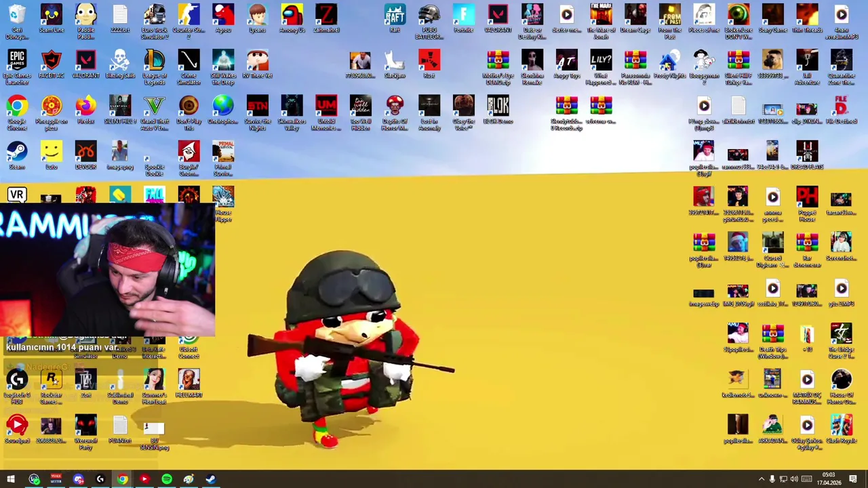Viewport: 868px width, 488px height.
Task: Open the BLOK Demo shortcut
Action: (x=498, y=109)
